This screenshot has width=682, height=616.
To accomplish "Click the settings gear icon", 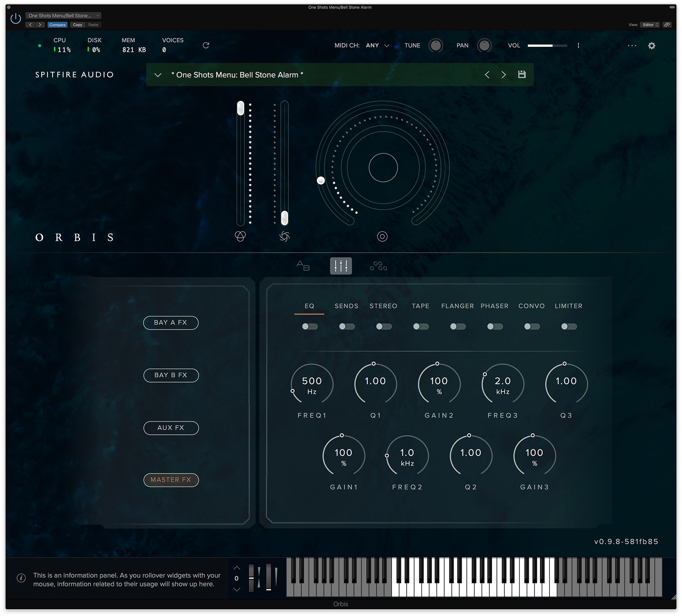I will [651, 46].
